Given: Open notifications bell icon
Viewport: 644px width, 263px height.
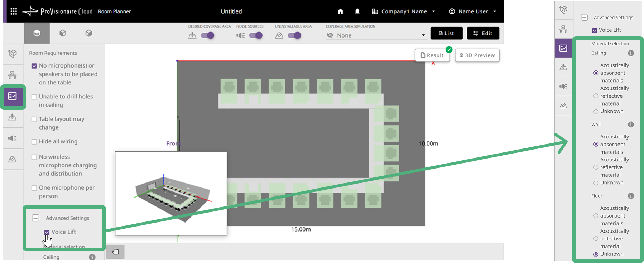Looking at the screenshot, I should point(357,11).
